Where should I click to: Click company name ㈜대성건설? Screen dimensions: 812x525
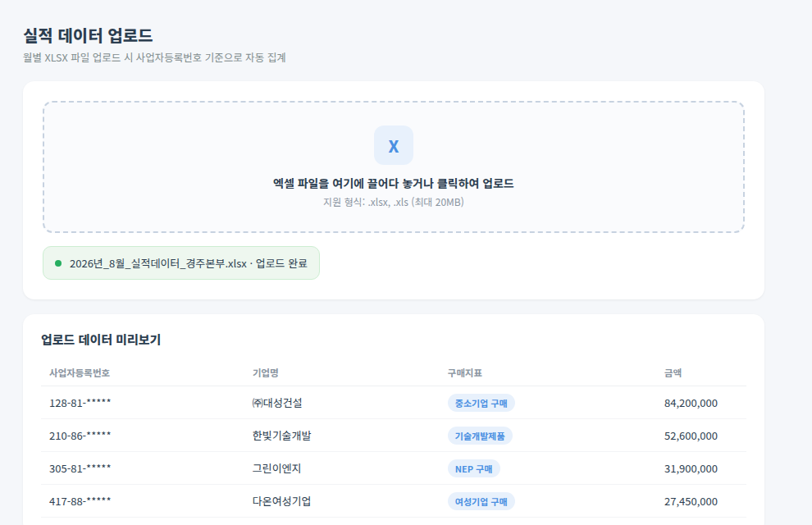[x=277, y=403]
